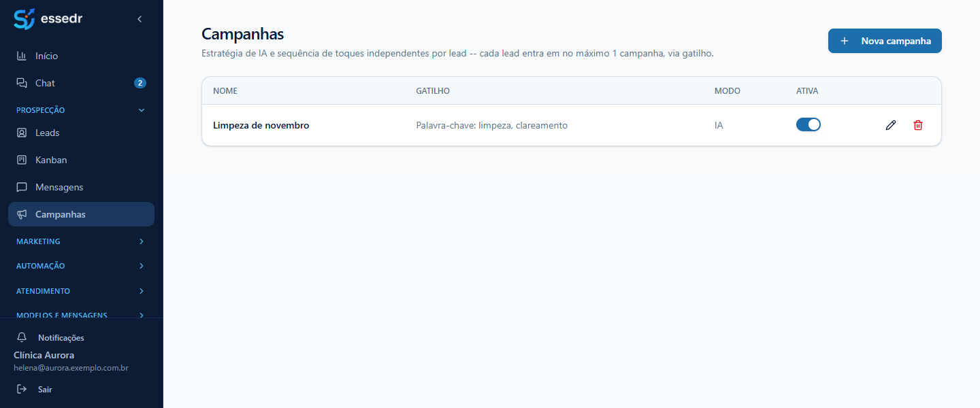Click the essedr logo icon
Image resolution: width=980 pixels, height=408 pixels.
coord(24,19)
